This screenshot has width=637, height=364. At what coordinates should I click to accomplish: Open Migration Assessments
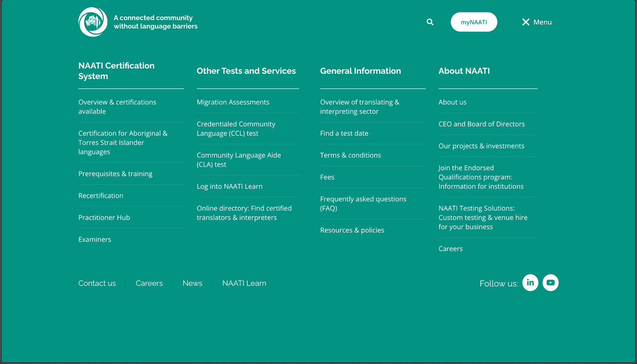233,102
